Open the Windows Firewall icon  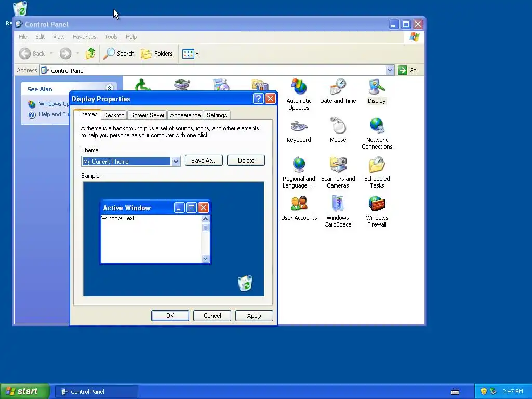click(x=377, y=211)
